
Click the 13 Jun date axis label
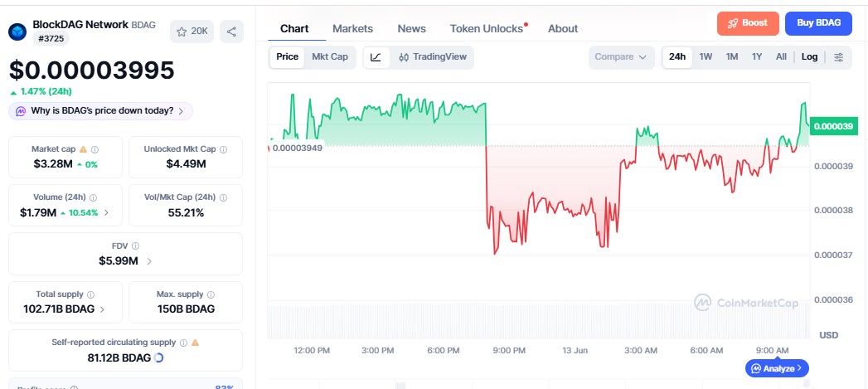[575, 351]
